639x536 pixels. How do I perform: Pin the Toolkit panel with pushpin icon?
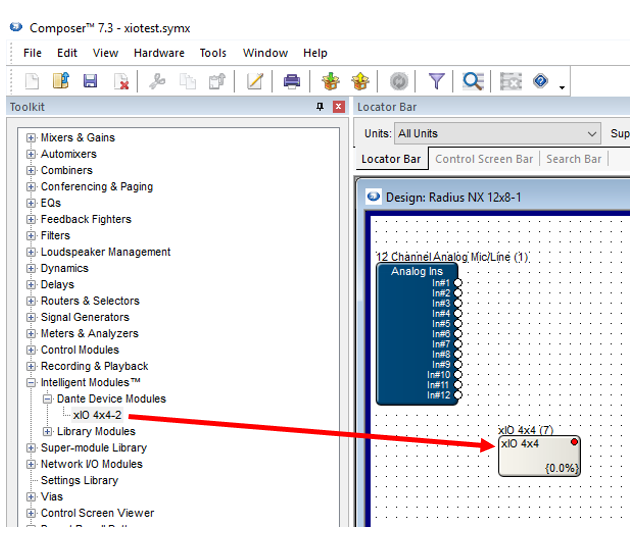point(320,107)
